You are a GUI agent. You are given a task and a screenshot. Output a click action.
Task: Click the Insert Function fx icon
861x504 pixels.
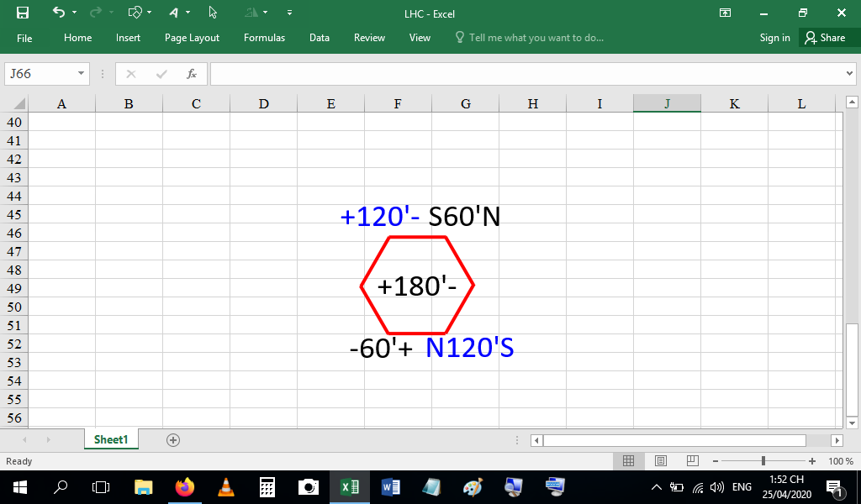(x=192, y=74)
